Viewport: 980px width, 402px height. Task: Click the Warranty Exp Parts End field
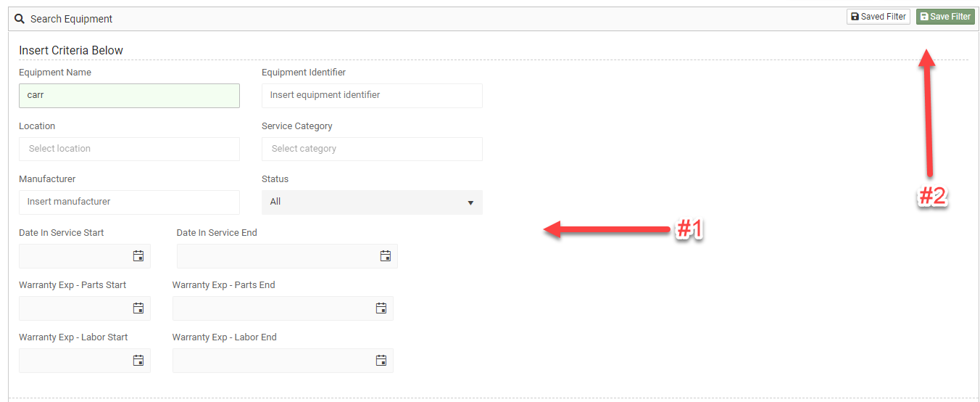point(273,308)
